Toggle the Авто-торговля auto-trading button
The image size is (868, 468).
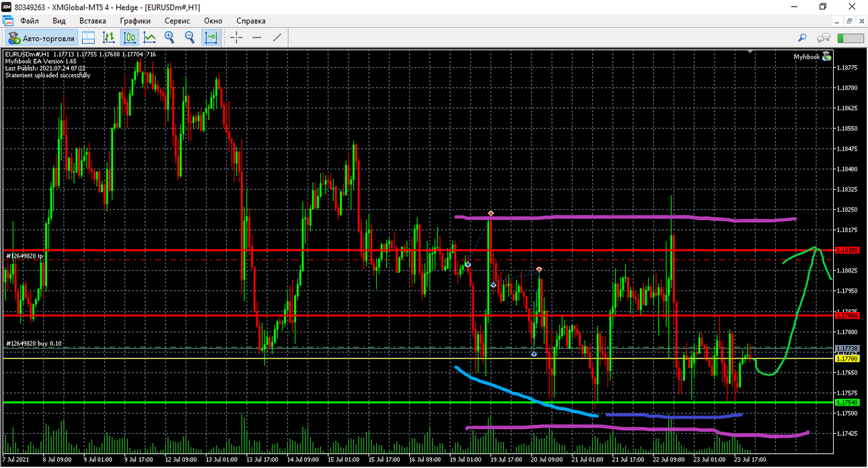(x=40, y=38)
